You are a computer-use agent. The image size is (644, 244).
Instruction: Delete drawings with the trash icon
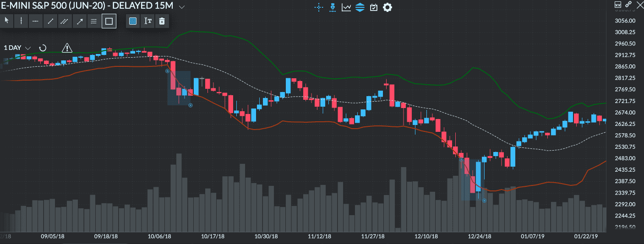(162, 21)
